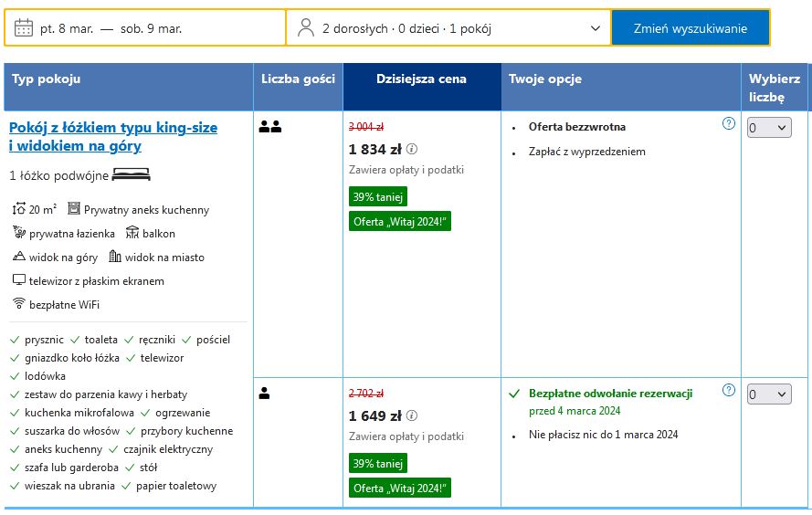Click the single-guest occupancy icon
The image size is (812, 515).
click(x=264, y=394)
